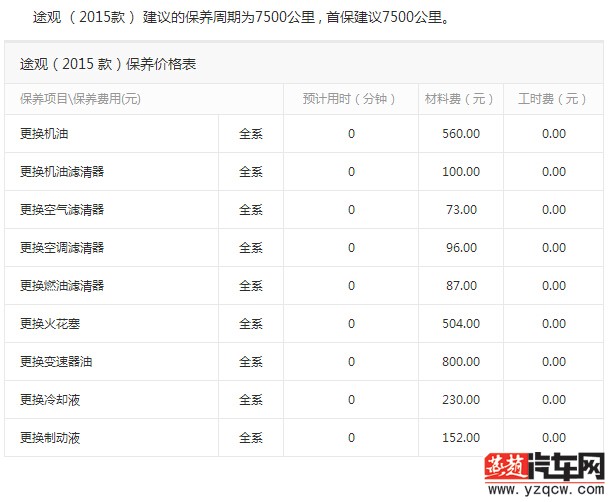
Task: Click the 更换变速器油 row label
Action: pyautogui.click(x=57, y=362)
